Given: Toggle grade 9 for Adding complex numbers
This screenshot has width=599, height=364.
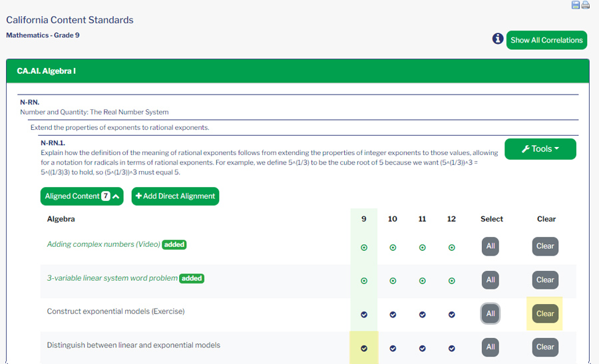Looking at the screenshot, I should (x=363, y=248).
